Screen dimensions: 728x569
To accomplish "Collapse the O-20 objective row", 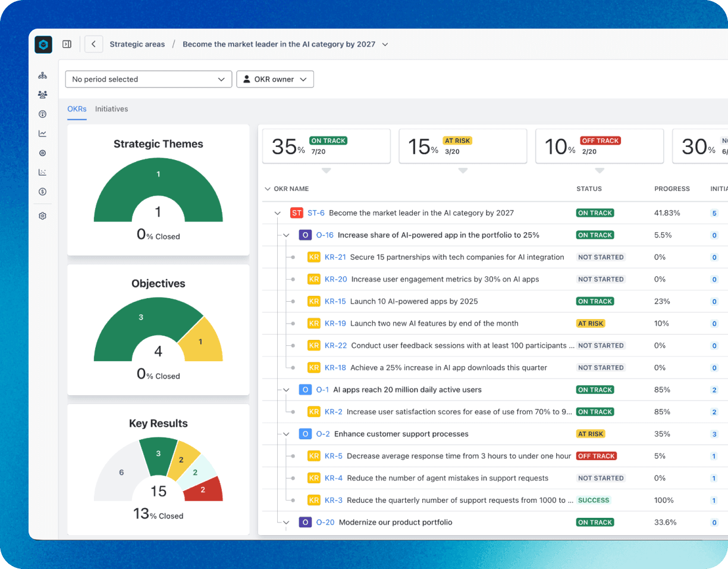I will point(286,522).
